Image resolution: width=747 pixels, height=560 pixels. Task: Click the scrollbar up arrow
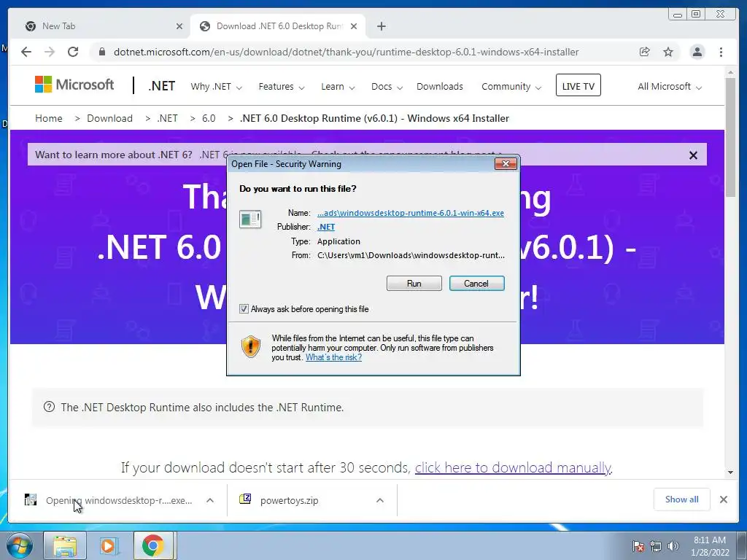730,72
